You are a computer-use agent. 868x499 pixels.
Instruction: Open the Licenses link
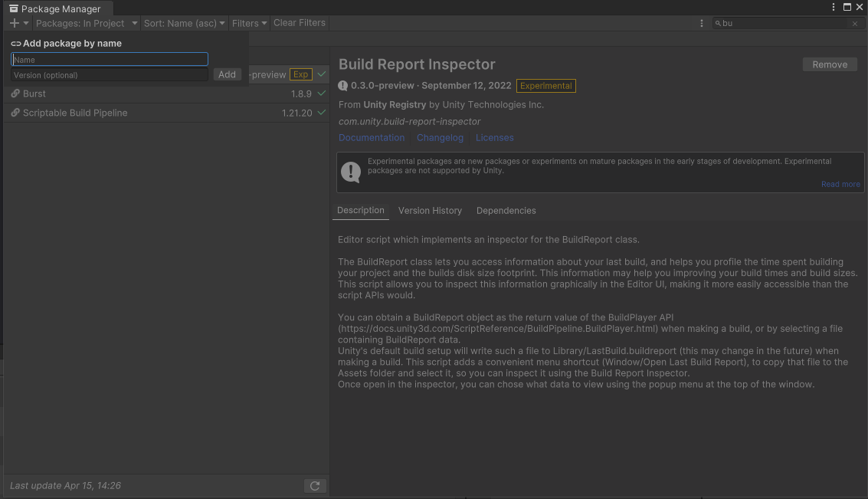(494, 137)
